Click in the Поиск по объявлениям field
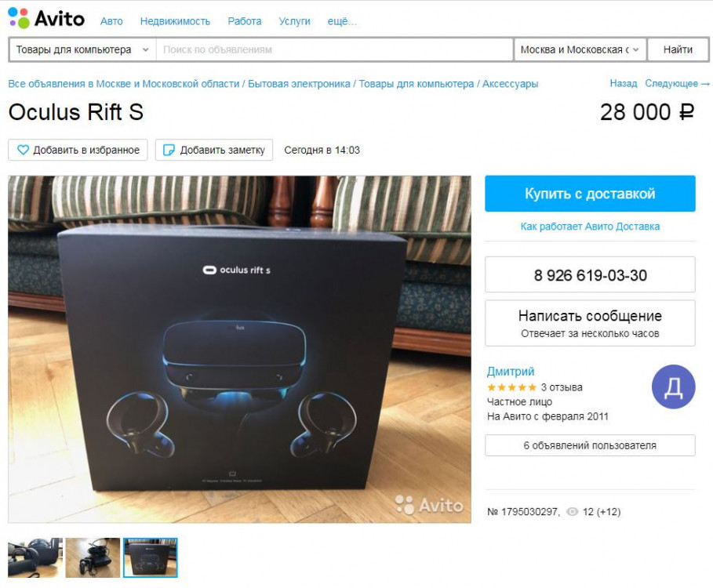This screenshot has height=588, width=713. coord(335,49)
